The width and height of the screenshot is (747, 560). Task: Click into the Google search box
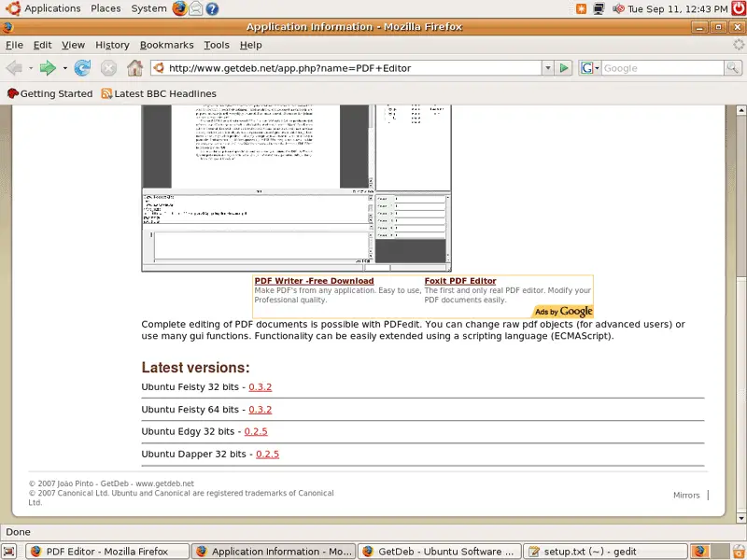tap(662, 68)
